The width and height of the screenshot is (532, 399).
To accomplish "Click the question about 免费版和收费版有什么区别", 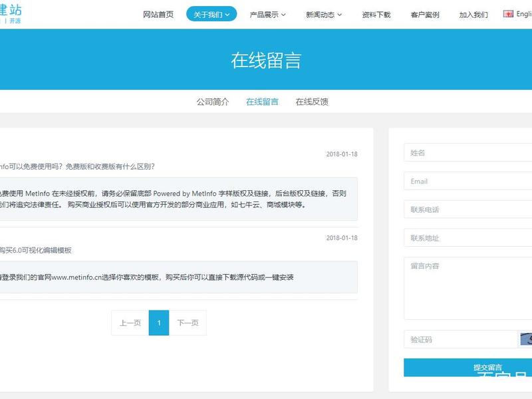I will [x=77, y=166].
